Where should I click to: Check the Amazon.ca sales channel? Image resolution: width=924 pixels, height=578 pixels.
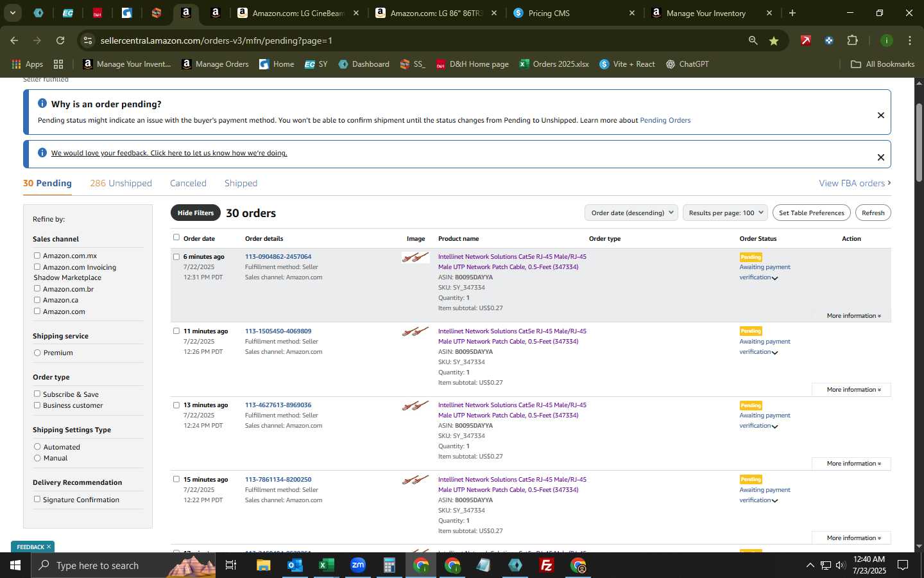tap(37, 300)
